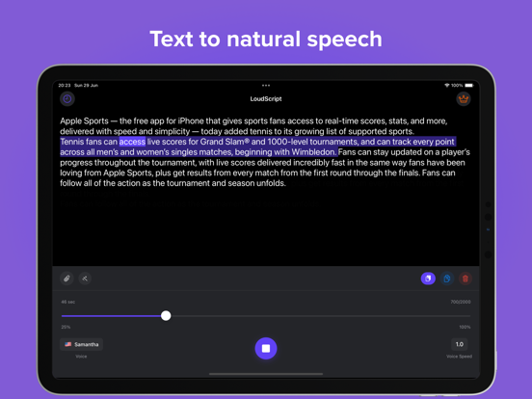The height and width of the screenshot is (399, 532).
Task: Click the 20:23 time in status bar
Action: click(65, 86)
